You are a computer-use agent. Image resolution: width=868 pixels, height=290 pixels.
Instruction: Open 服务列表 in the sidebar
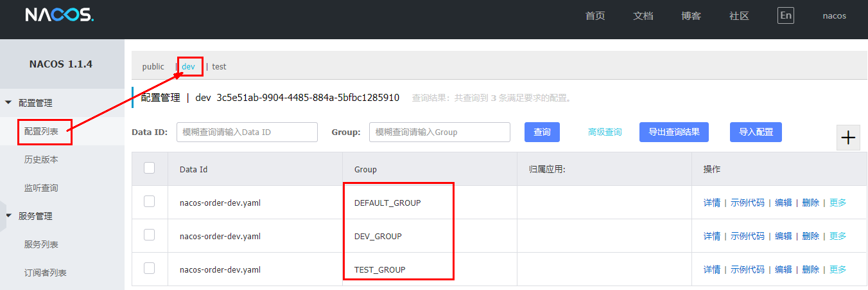click(x=41, y=244)
